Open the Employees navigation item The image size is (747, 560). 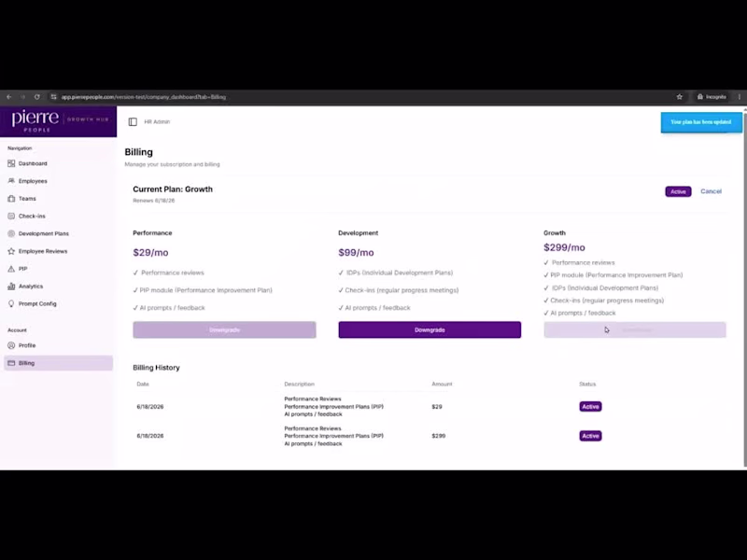pyautogui.click(x=33, y=181)
